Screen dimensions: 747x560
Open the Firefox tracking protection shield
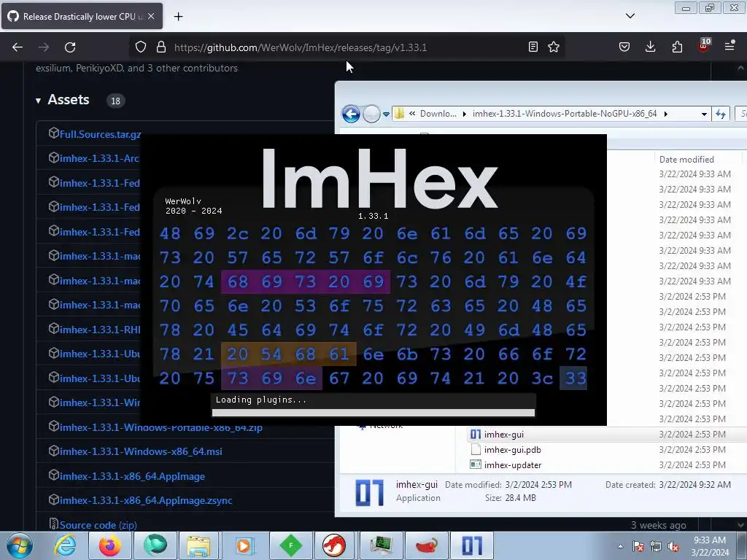141,47
